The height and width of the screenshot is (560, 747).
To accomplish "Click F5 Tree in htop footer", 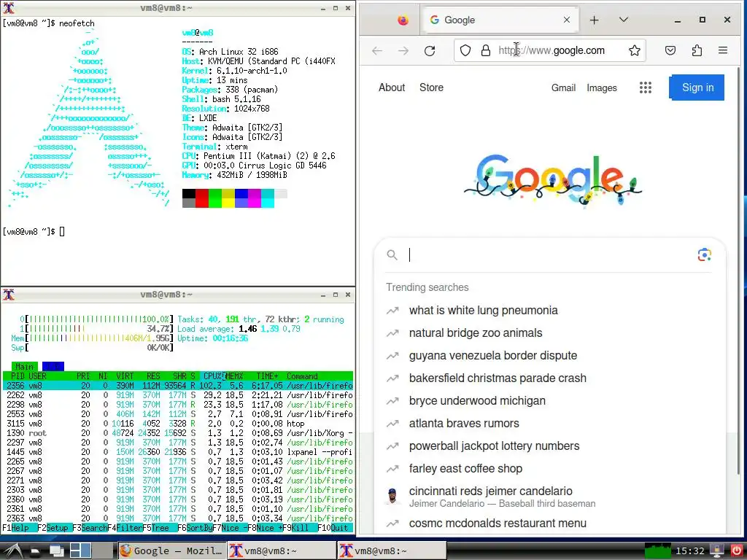I will coord(160,528).
